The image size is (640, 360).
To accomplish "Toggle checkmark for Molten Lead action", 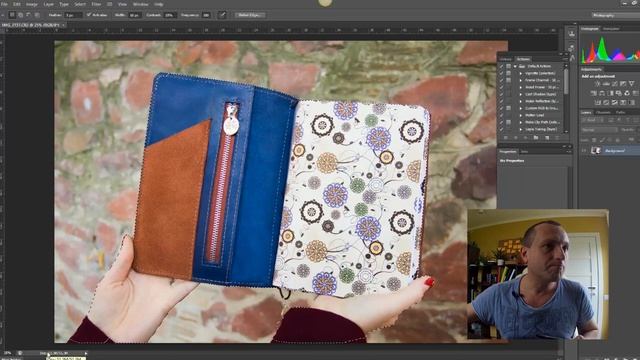I will (502, 115).
